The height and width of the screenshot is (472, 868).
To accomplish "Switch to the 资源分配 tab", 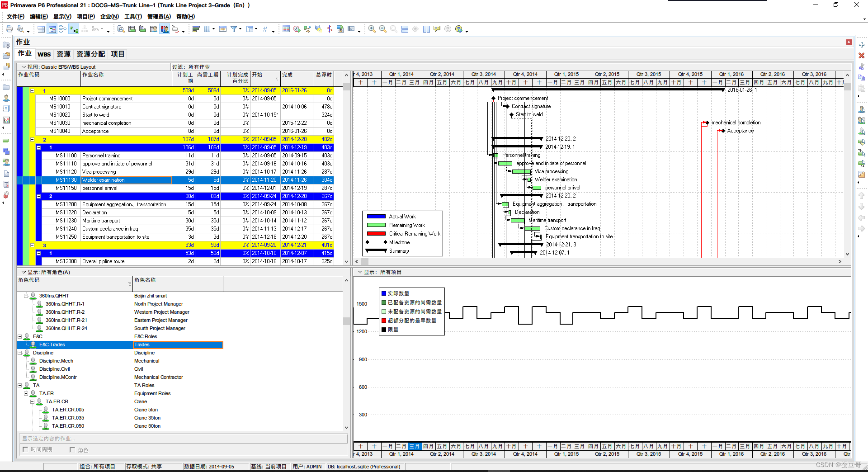I will point(90,54).
